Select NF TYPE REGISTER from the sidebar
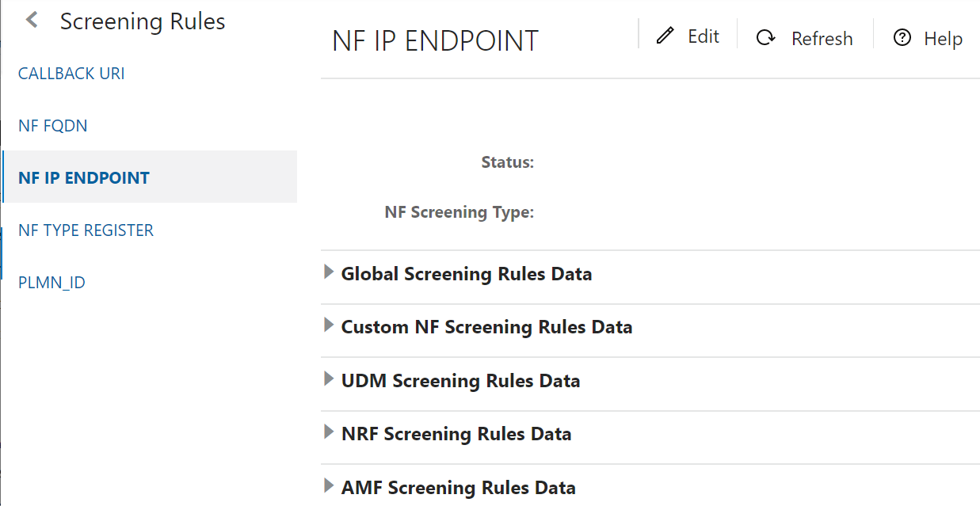The width and height of the screenshot is (980, 506). [86, 230]
